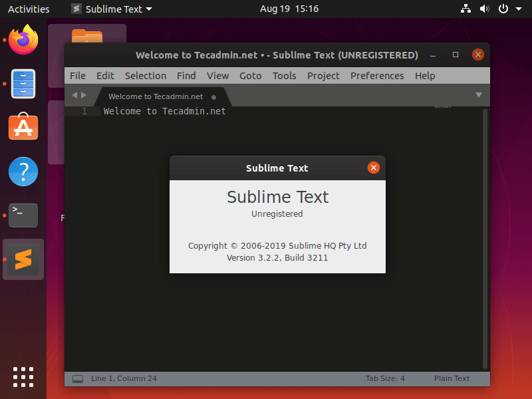532x399 pixels.
Task: Open the Sublime Text app menu
Action: click(112, 9)
